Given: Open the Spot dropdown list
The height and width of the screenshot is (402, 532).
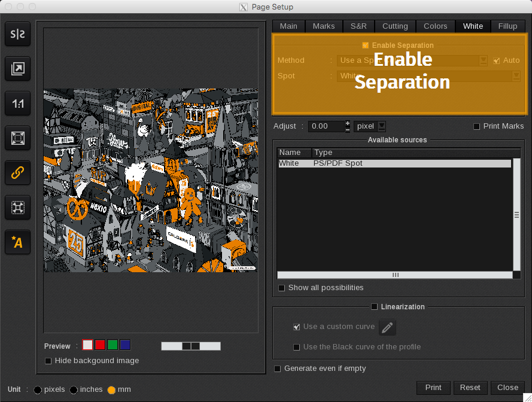Looking at the screenshot, I should (516, 76).
